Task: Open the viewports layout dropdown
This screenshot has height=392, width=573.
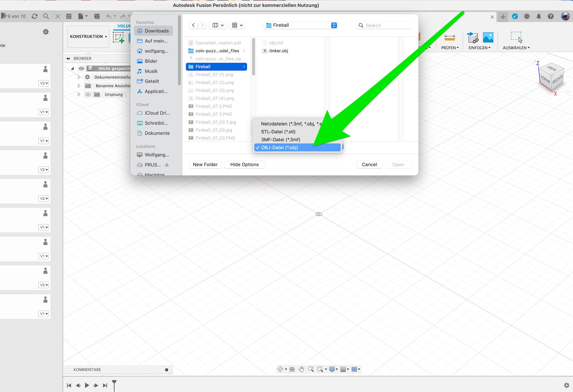Action: [x=356, y=369]
